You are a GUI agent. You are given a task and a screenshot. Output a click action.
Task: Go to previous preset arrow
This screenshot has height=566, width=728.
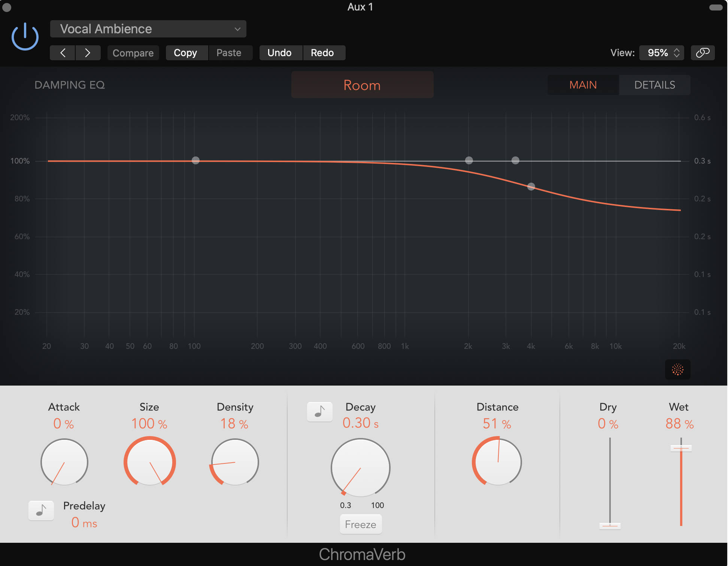(63, 53)
